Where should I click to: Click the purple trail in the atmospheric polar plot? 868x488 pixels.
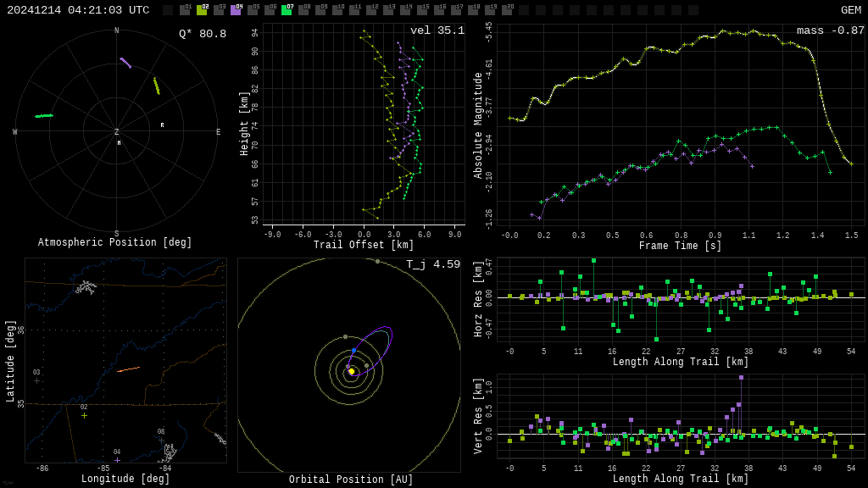(x=125, y=63)
